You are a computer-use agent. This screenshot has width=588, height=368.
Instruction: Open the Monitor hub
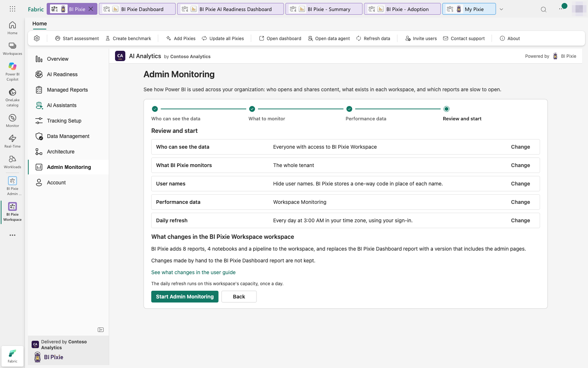pyautogui.click(x=12, y=121)
